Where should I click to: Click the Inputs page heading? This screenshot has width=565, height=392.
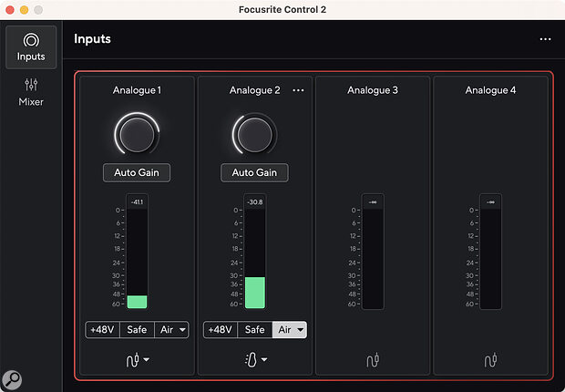[92, 39]
